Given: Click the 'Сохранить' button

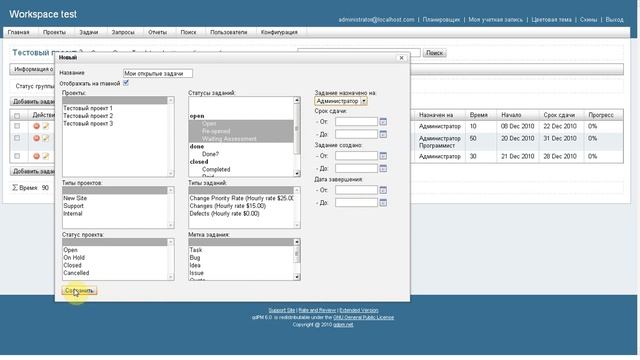Looking at the screenshot, I should coord(80,291).
